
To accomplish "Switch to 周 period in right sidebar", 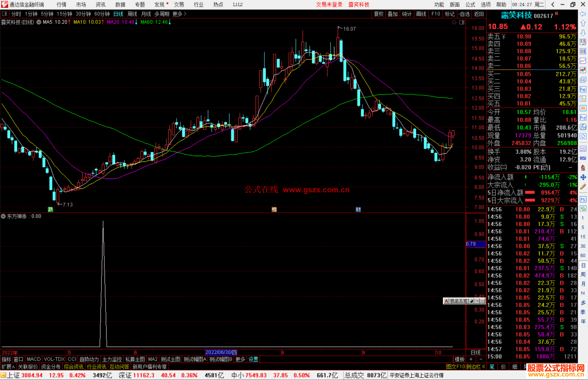I will pyautogui.click(x=583, y=275).
